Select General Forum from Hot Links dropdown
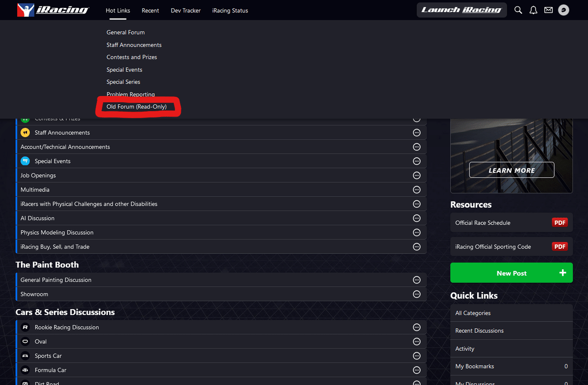Screen dimensions: 588x385 [125, 32]
